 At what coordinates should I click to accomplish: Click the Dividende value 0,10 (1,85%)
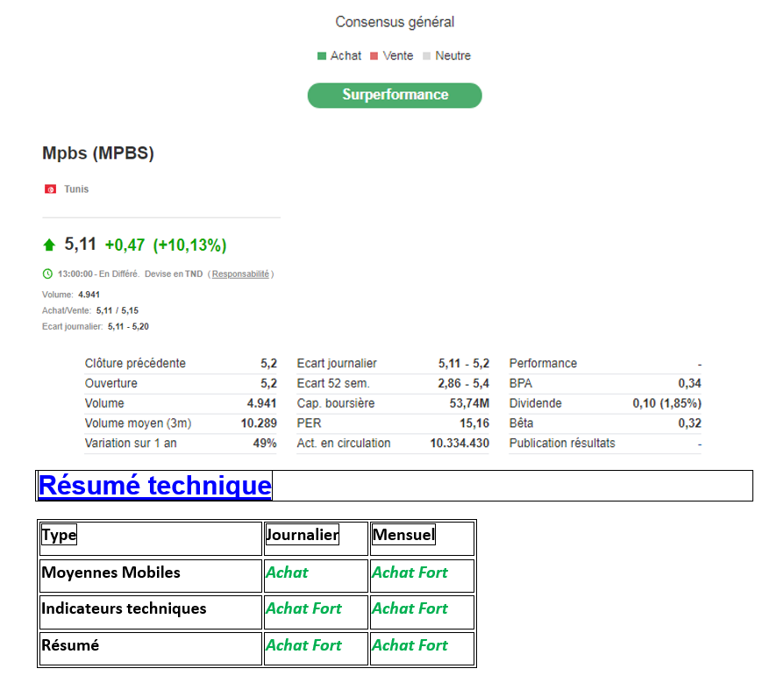[666, 403]
